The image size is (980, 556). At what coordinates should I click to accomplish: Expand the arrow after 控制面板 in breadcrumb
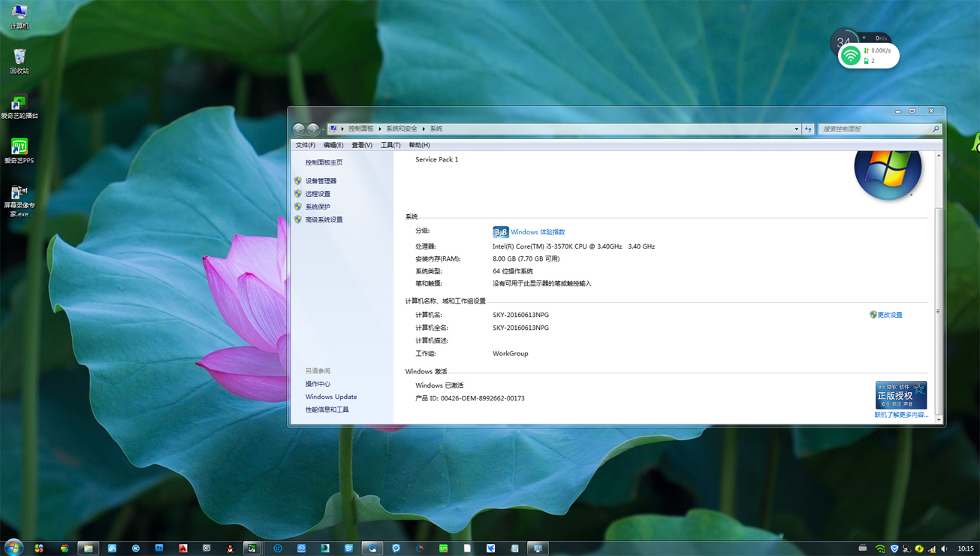pos(380,129)
